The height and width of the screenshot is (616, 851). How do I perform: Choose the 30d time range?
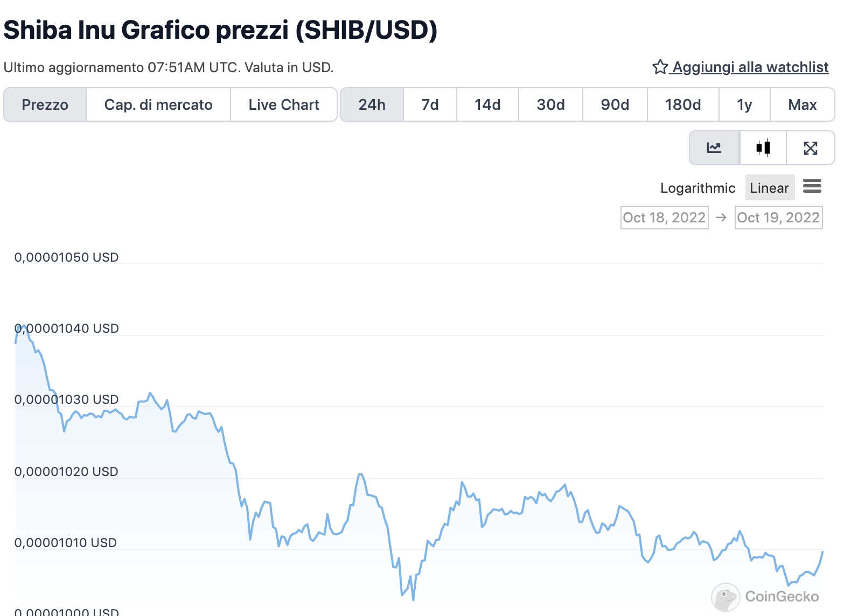tap(550, 104)
